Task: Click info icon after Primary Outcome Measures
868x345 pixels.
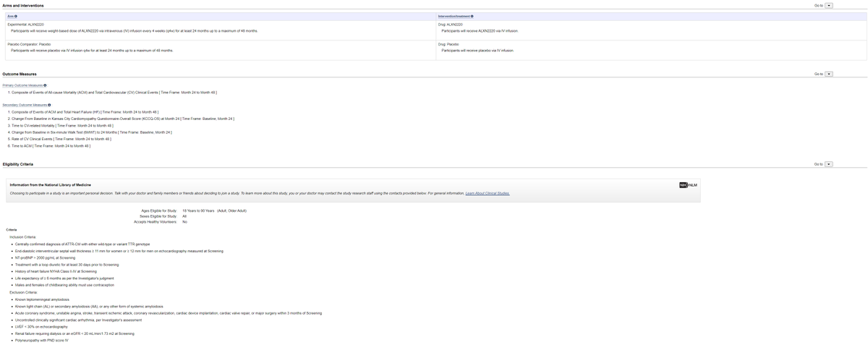Action: [x=43, y=85]
